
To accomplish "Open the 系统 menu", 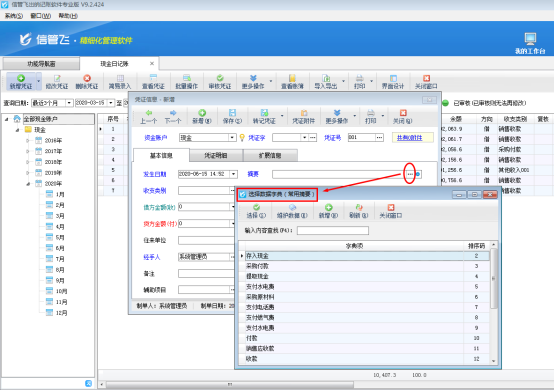I will pos(14,16).
